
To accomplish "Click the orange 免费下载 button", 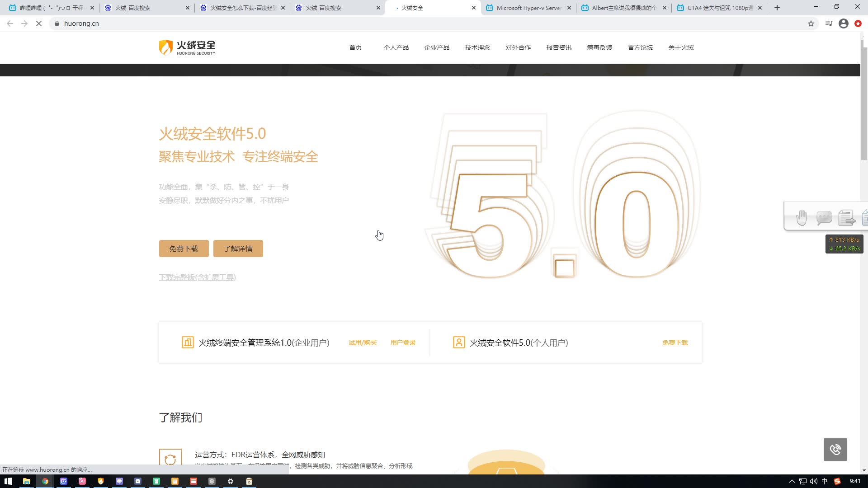I will point(184,249).
